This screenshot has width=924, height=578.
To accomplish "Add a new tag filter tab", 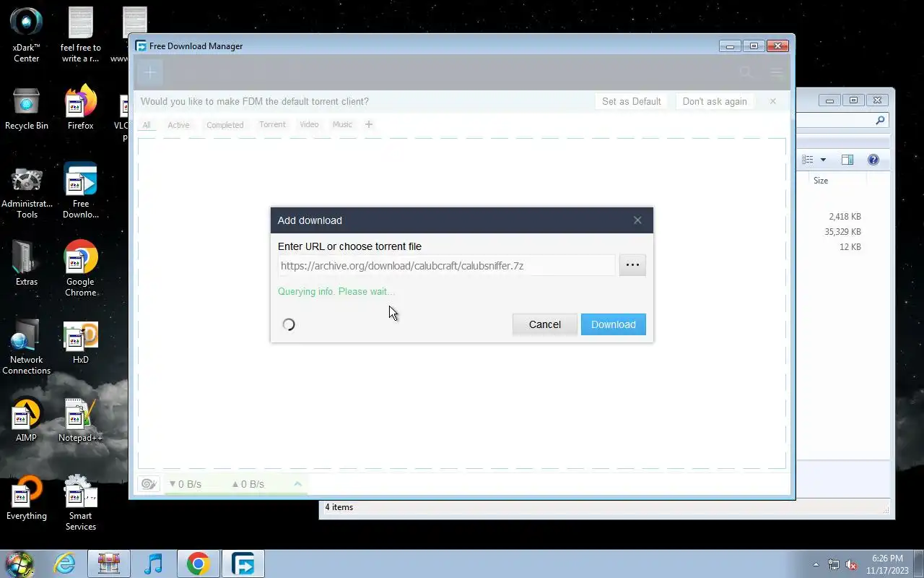I will 369,124.
